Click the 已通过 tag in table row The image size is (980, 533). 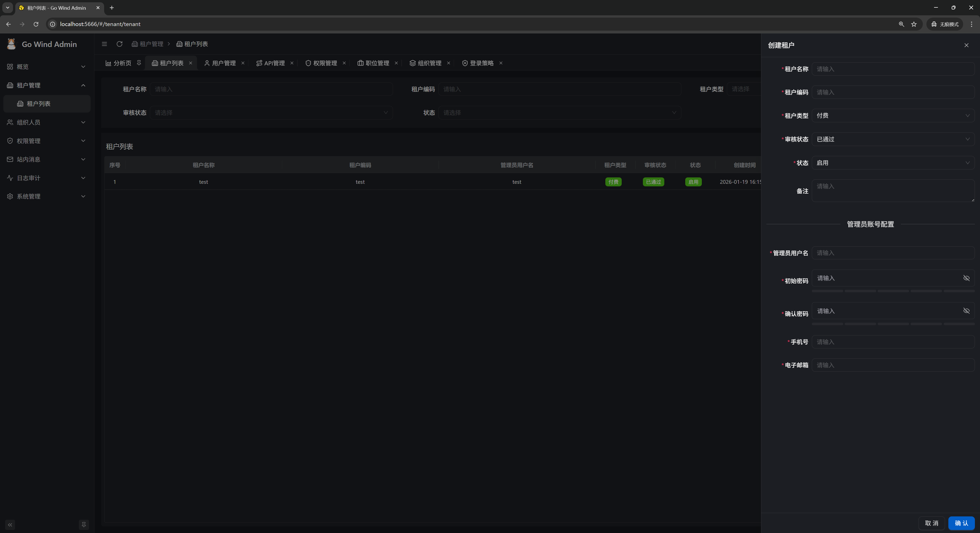coord(653,182)
